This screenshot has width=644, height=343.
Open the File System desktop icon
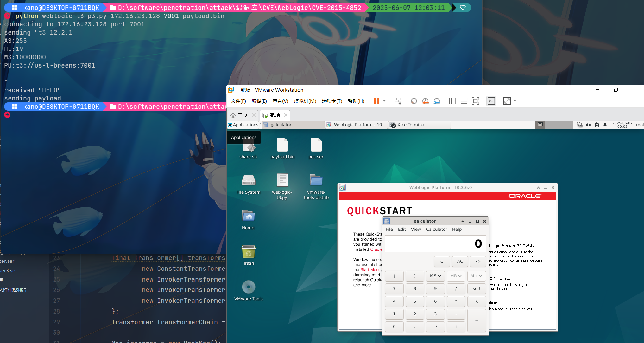tap(248, 184)
